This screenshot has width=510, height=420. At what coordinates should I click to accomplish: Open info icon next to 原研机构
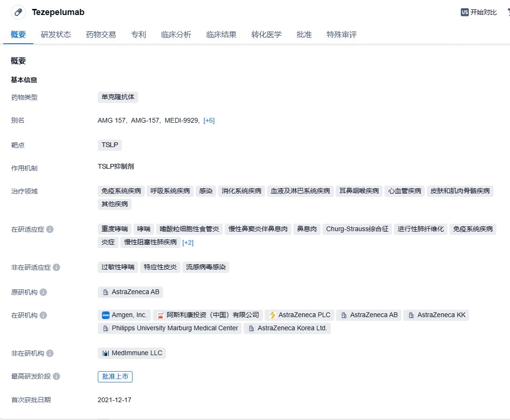pos(43,292)
